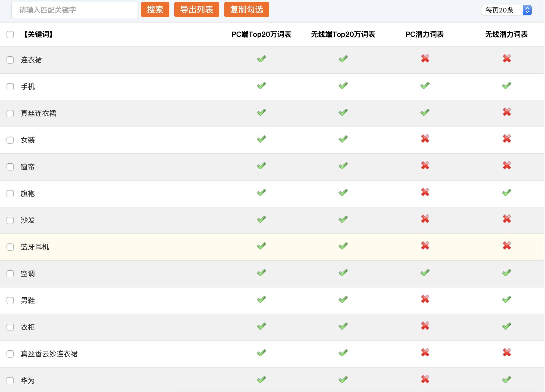Click the red cross for 连衣裙 under PC潜力词表

(425, 59)
